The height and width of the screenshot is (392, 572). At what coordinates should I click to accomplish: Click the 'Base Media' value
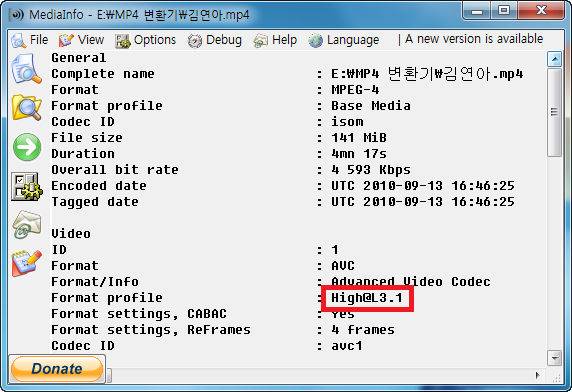click(x=371, y=106)
